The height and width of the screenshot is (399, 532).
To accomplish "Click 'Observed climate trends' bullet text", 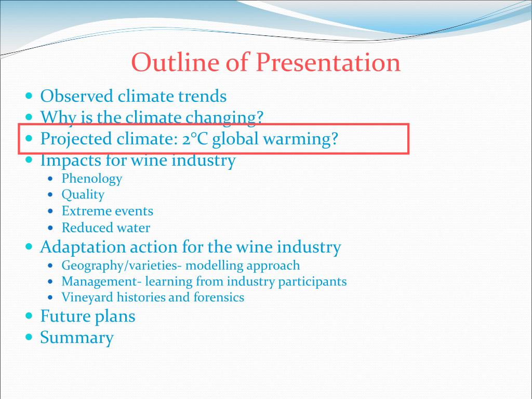I will (134, 96).
